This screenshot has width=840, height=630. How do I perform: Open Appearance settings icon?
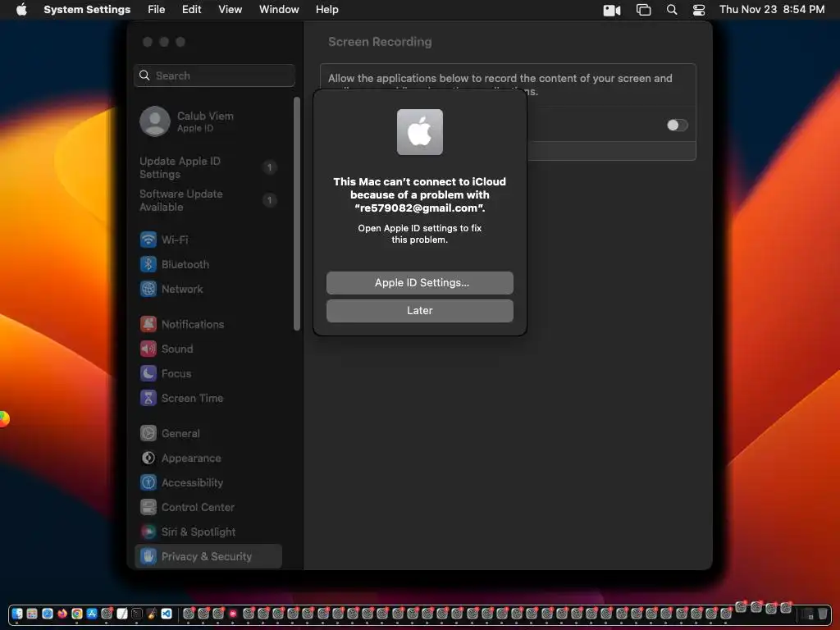(148, 458)
